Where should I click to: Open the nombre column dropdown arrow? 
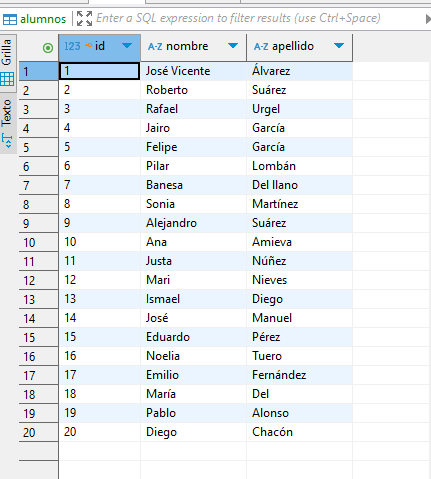233,46
